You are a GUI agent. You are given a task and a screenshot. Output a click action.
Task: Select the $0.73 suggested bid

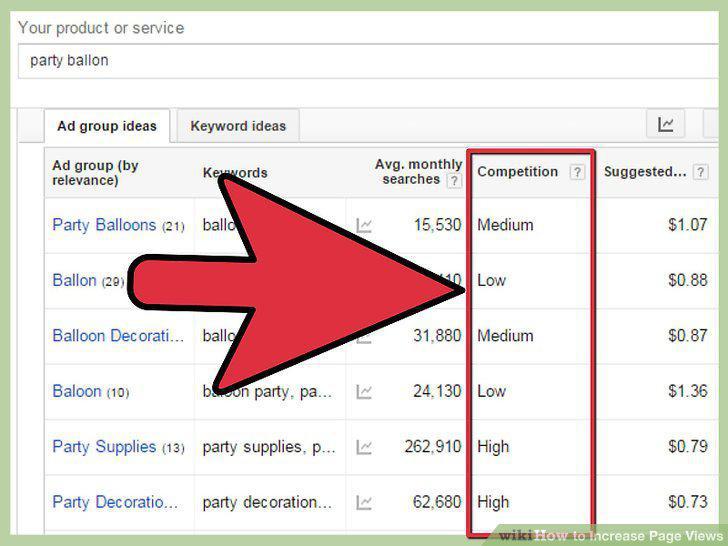[688, 502]
